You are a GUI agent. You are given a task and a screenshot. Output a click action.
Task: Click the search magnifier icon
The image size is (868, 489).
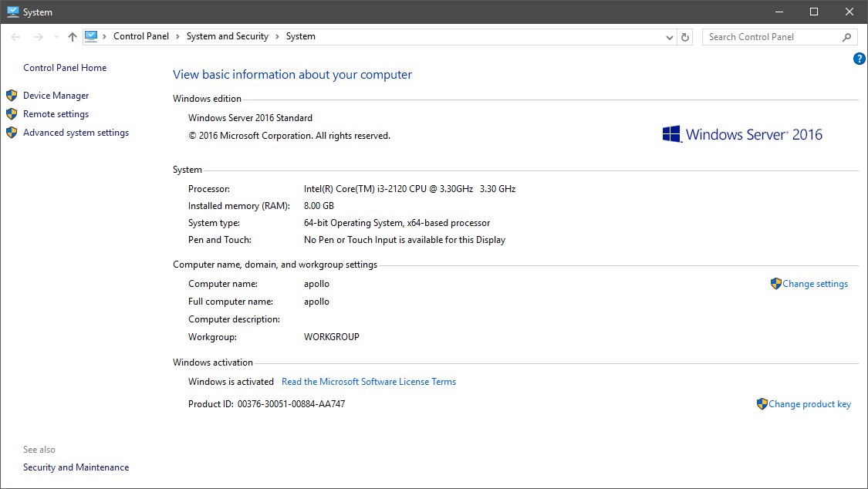pos(846,37)
